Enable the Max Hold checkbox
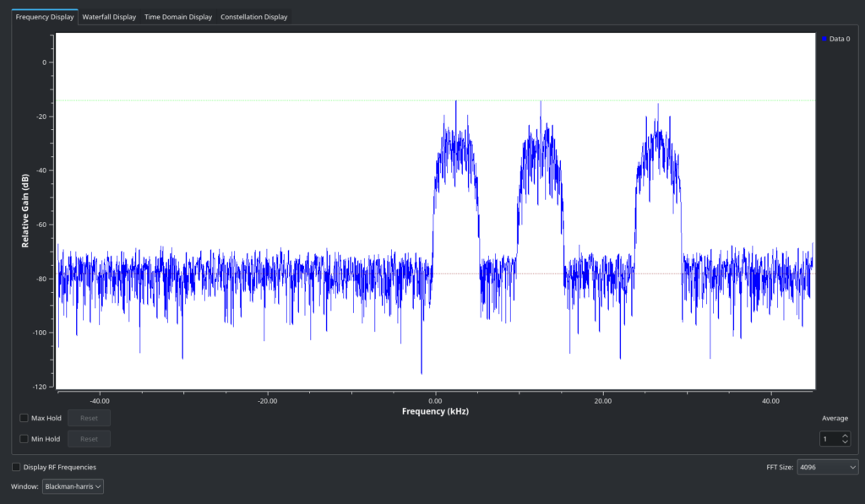 (24, 418)
